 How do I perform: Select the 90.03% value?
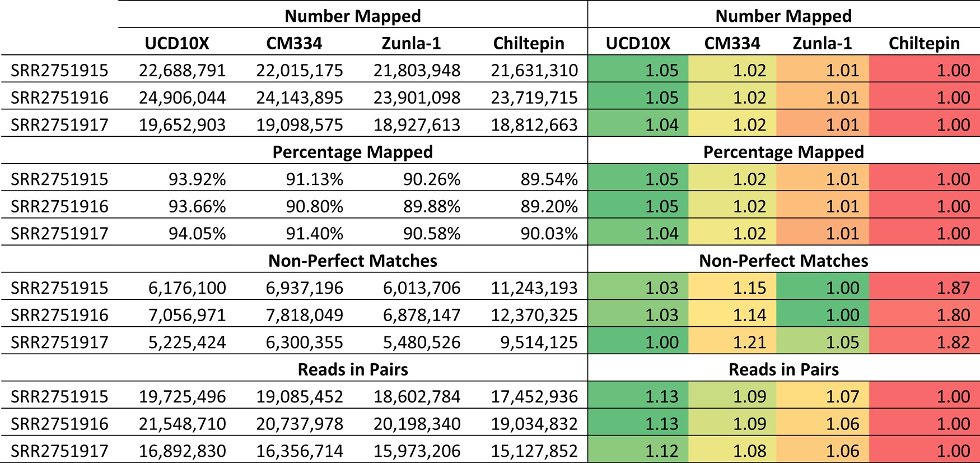[549, 233]
